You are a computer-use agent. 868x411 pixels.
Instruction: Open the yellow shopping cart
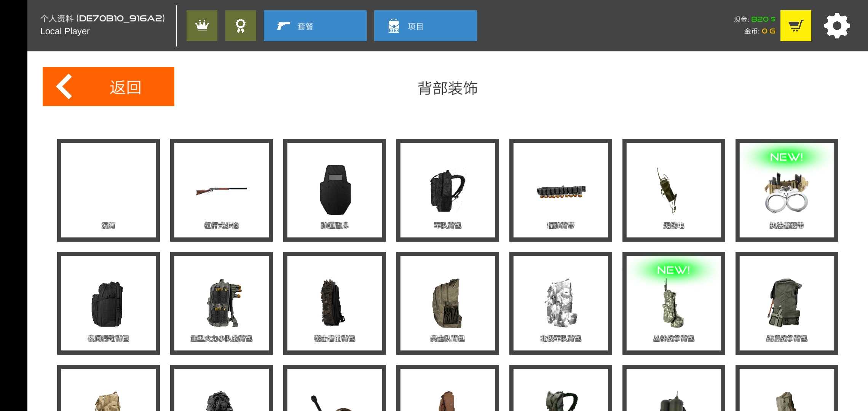point(795,25)
